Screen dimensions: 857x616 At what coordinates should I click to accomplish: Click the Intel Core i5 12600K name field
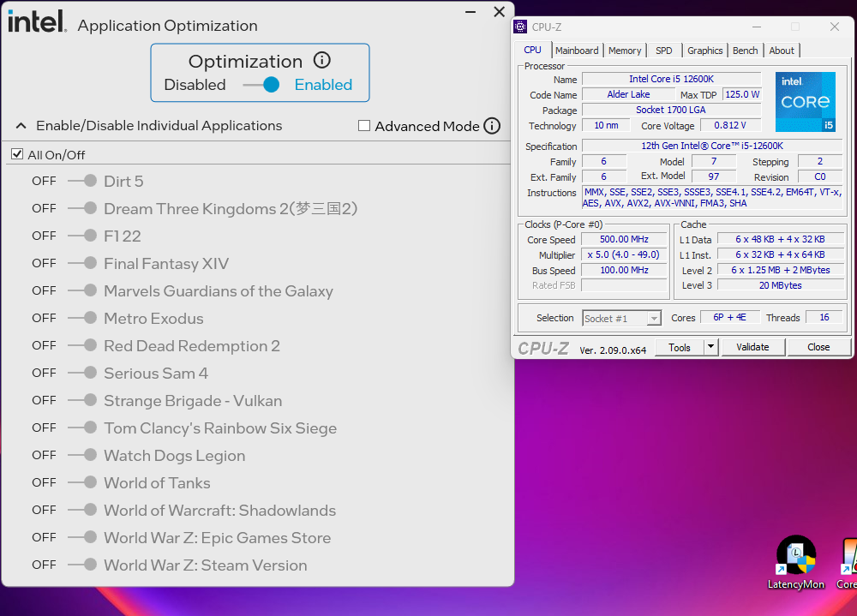[671, 79]
